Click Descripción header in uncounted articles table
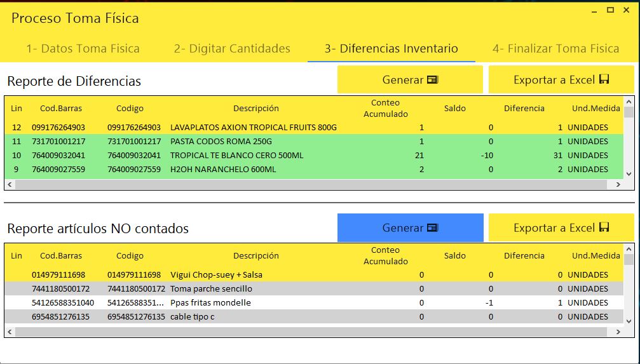The width and height of the screenshot is (640, 364). [x=255, y=256]
